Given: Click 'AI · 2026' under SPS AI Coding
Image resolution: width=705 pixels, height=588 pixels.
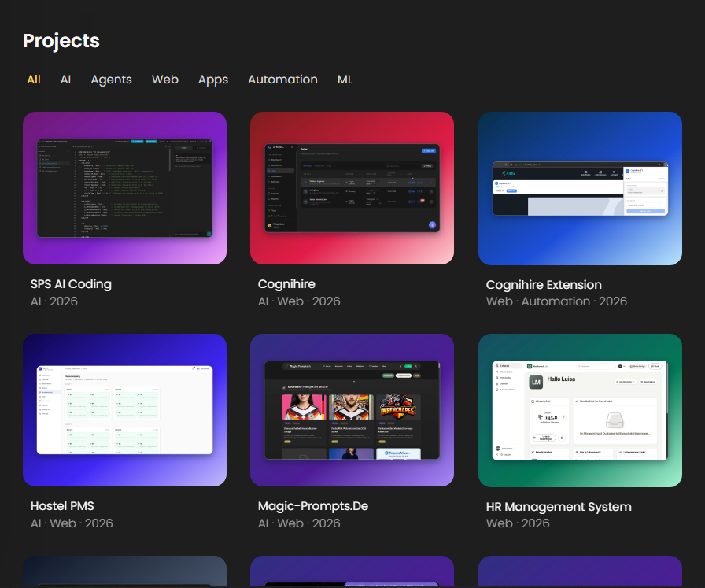Looking at the screenshot, I should (54, 301).
